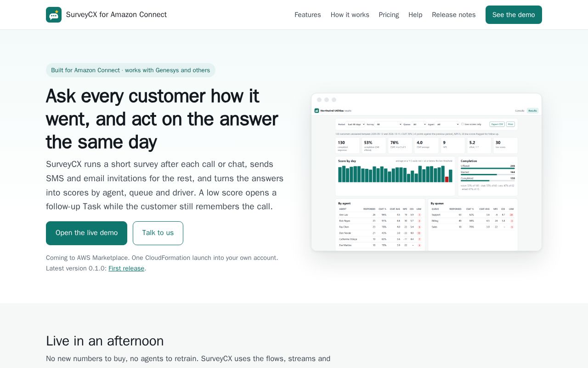Click the Talk to us button

pyautogui.click(x=158, y=233)
